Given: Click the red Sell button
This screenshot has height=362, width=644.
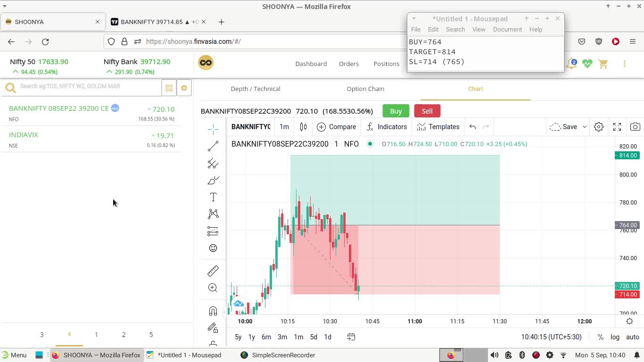Looking at the screenshot, I should pyautogui.click(x=427, y=111).
